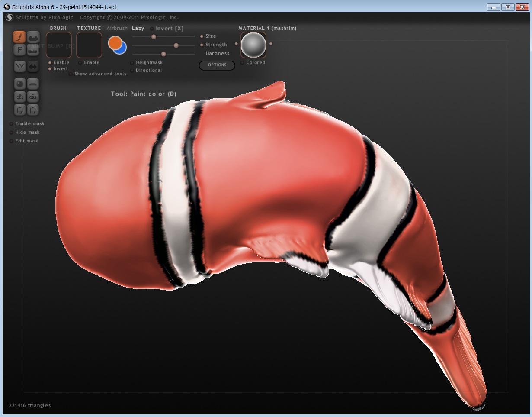Viewport: 532px width, 417px height.
Task: Click the OPTIONS button
Action: (217, 65)
